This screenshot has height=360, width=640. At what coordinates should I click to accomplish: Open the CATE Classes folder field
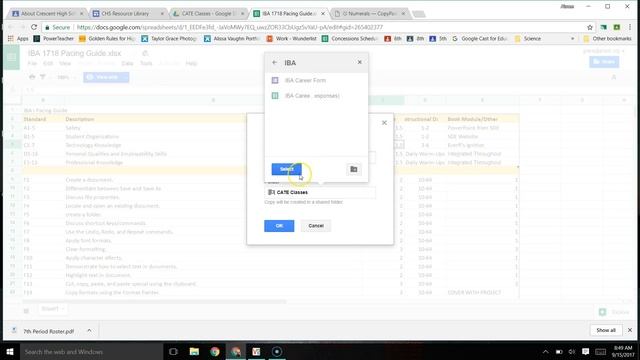320,192
